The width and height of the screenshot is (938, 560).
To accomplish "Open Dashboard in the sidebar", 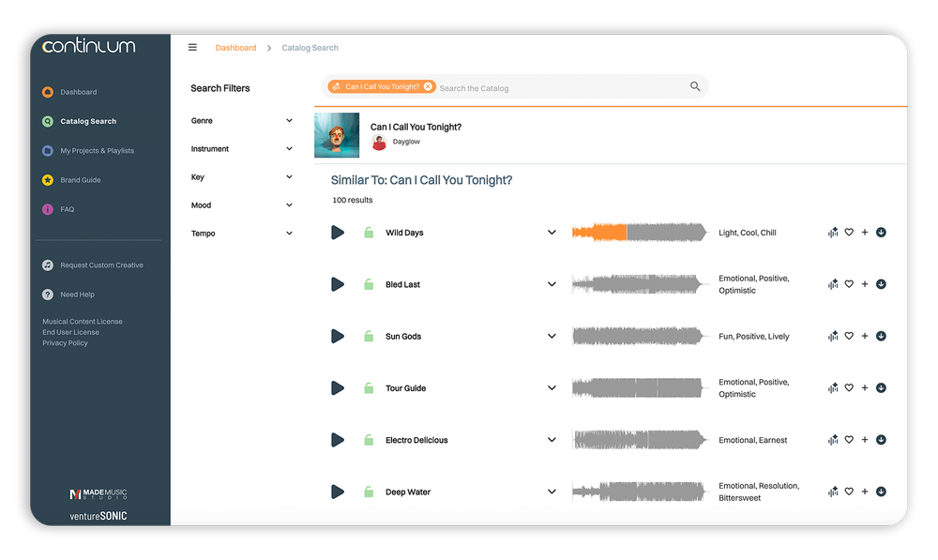I will 79,92.
